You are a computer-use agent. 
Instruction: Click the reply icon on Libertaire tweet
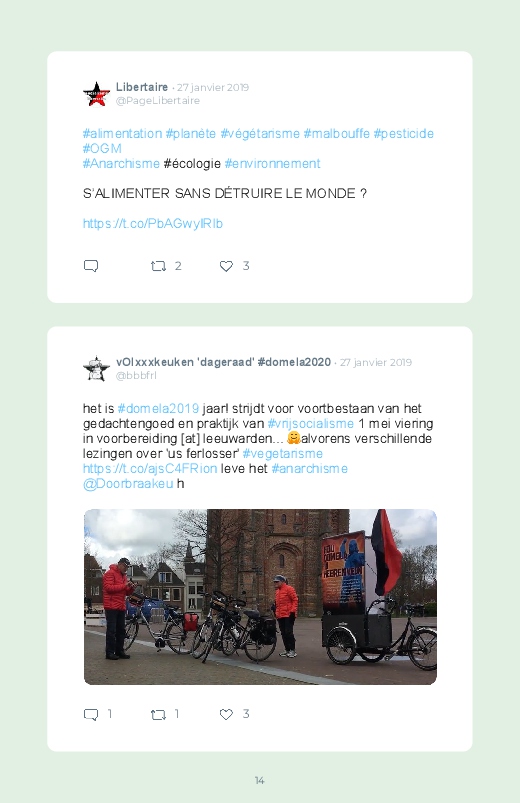point(91,266)
